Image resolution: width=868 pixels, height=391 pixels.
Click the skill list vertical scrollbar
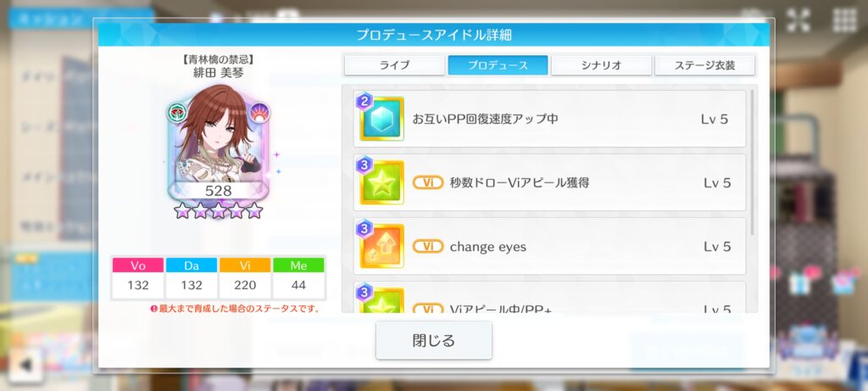752,162
